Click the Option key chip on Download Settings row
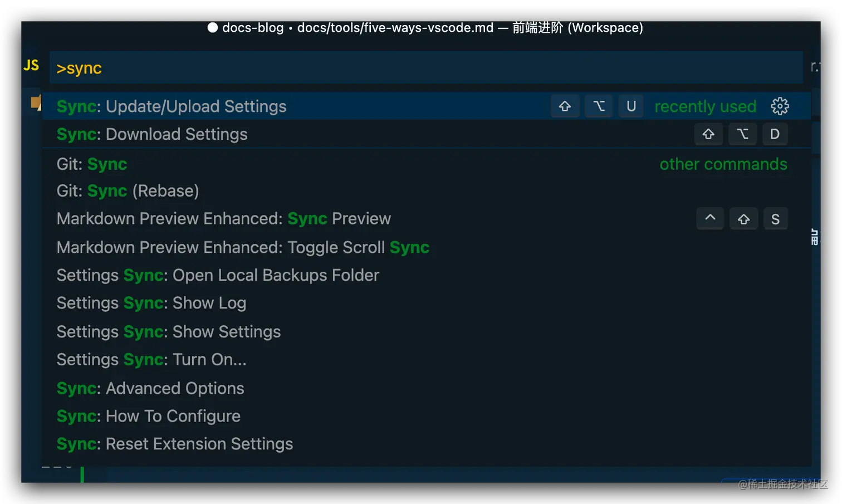The width and height of the screenshot is (842, 504). coord(742,134)
